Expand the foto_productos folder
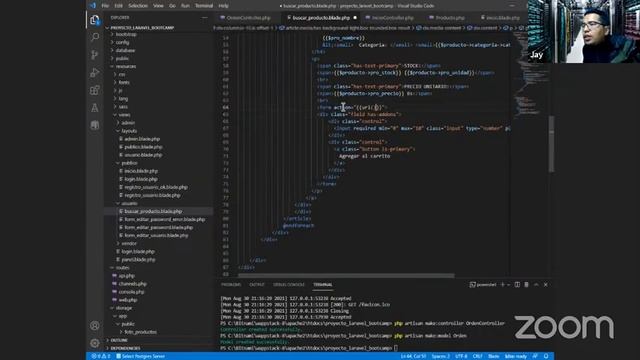Viewport: 640px width, 360px height. [140, 332]
